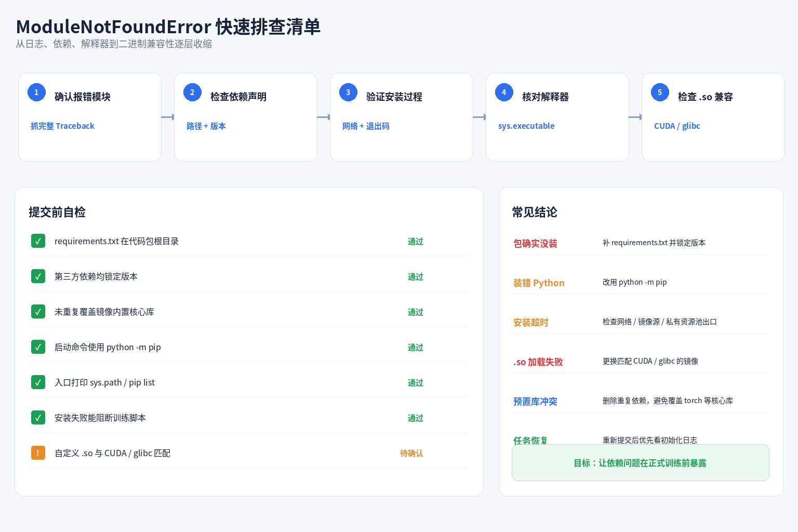Click the 通过 status for 启动命令使用 python -m pip
The image size is (798, 532).
(416, 347)
